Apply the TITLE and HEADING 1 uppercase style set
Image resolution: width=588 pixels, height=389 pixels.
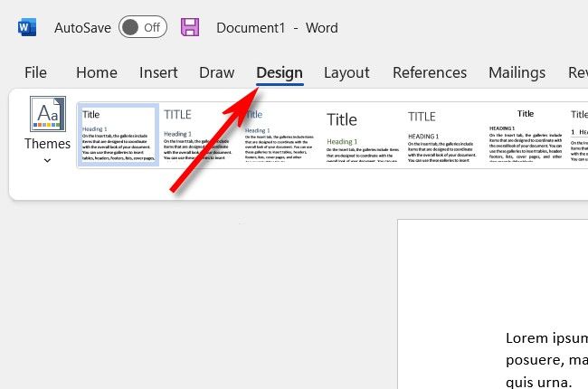[x=442, y=135]
